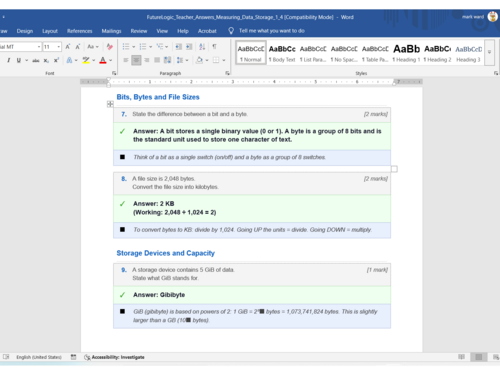This screenshot has height=375, width=500.
Task: Expand the Styles gallery more arrow
Action: click(x=489, y=52)
